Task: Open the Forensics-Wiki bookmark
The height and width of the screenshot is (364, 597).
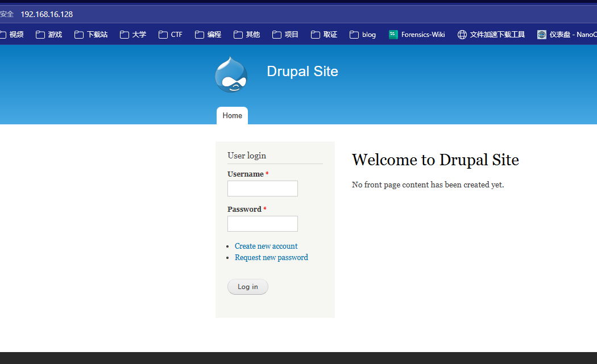Action: pos(417,35)
